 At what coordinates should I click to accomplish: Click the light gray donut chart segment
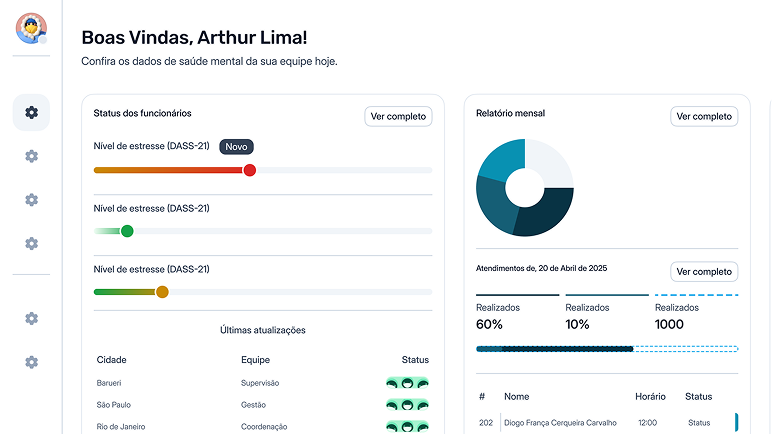coord(549,163)
